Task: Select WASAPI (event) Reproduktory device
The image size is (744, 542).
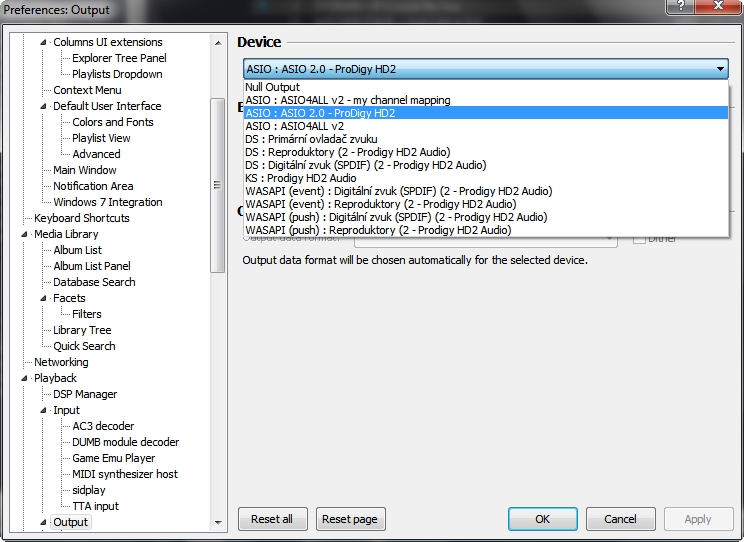Action: (x=486, y=204)
